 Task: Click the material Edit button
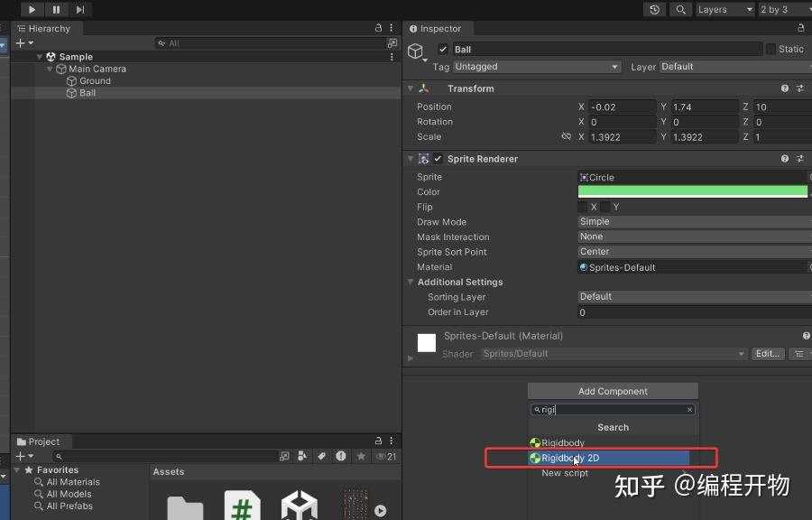768,354
